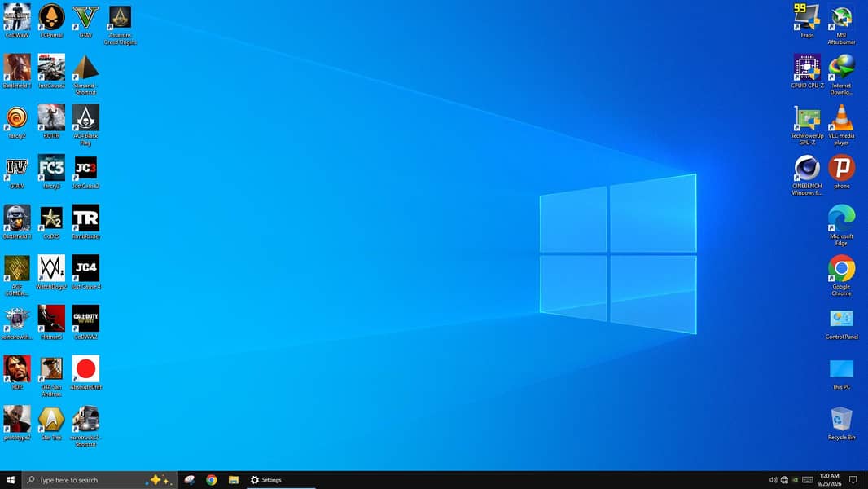Select the MSI Afterburner icon

point(841,17)
